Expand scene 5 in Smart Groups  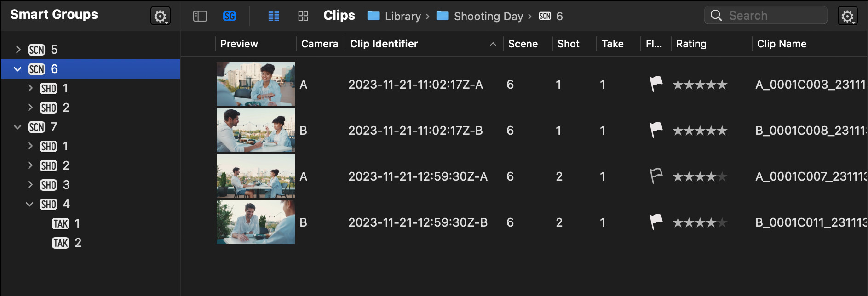[18, 49]
